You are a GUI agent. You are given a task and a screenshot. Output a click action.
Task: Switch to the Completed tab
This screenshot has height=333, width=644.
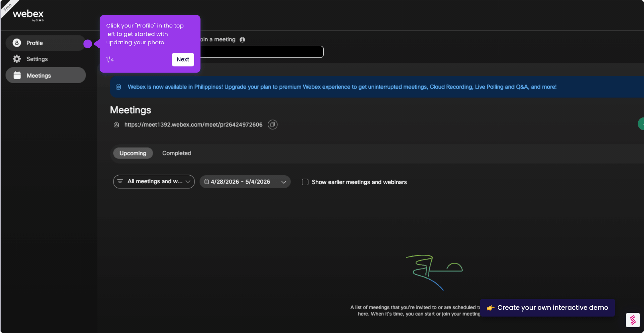tap(177, 153)
